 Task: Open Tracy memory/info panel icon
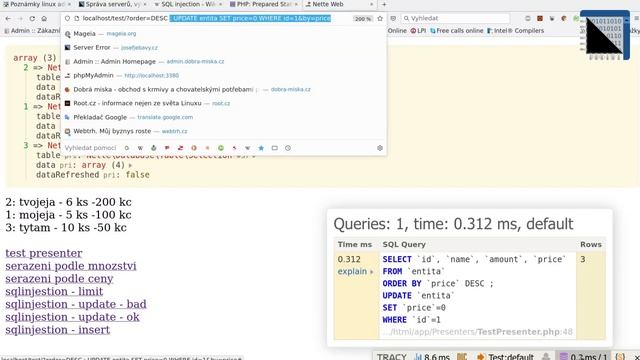[x=462, y=356]
